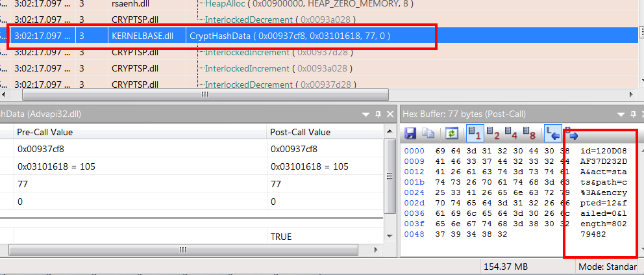Toggle 1-byte grouping in hex view
The image size is (644, 275).
click(x=474, y=133)
